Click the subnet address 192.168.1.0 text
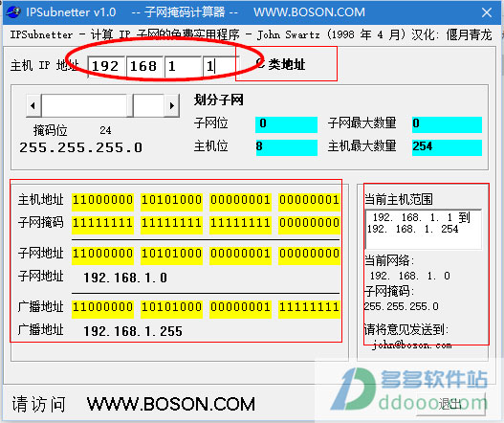Viewport: 504px width, 423px height. click(125, 278)
